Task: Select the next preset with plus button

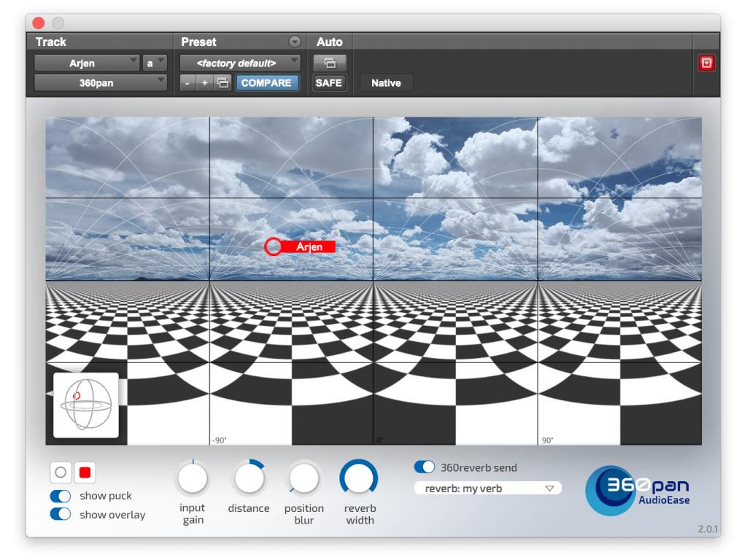Action: (x=205, y=83)
